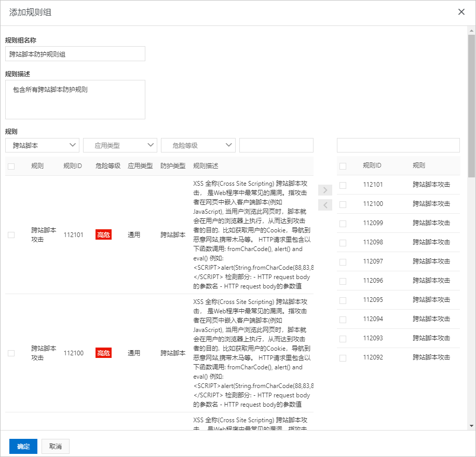
Task: Check rule 112100 in the right list
Action: (x=343, y=204)
